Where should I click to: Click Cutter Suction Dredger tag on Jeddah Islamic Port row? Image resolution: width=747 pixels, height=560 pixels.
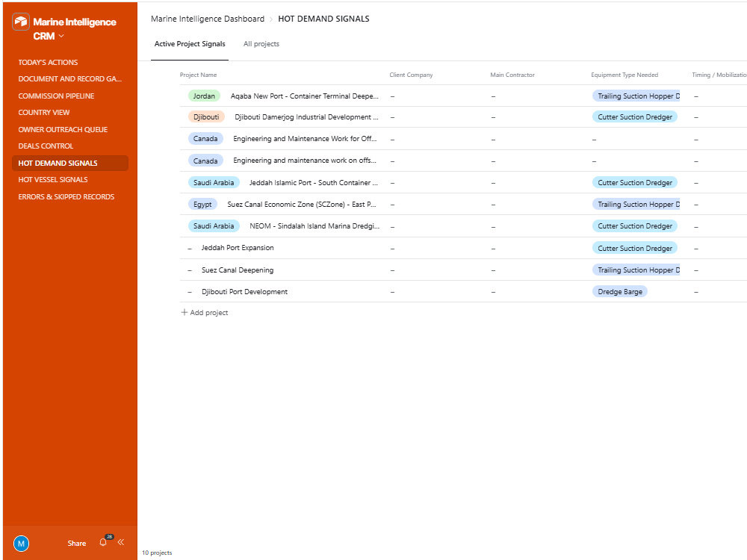(x=634, y=183)
